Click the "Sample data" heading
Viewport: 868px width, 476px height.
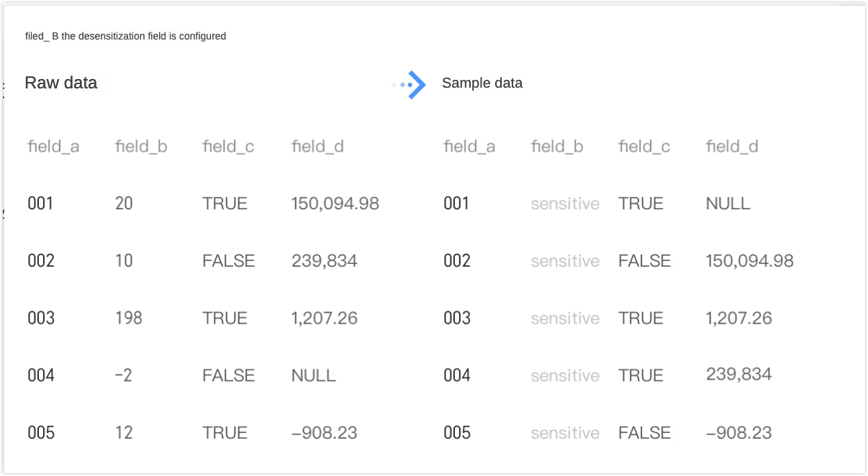[x=482, y=83]
